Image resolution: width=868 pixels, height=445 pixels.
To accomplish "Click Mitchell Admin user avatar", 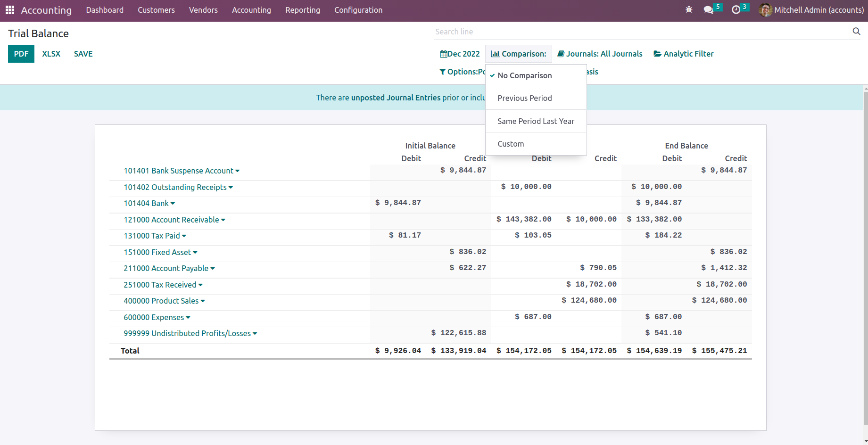I will click(766, 10).
